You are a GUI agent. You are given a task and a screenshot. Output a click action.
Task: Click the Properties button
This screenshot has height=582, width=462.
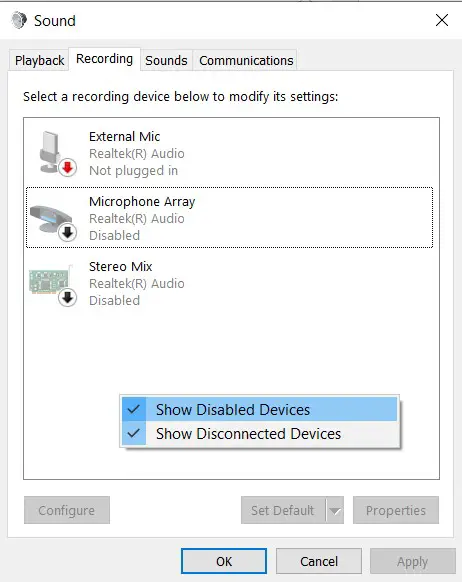tap(396, 510)
